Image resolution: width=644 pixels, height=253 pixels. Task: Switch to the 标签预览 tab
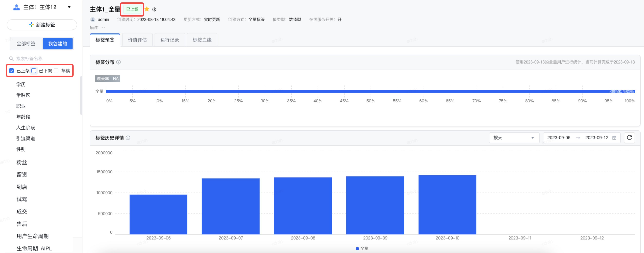105,40
